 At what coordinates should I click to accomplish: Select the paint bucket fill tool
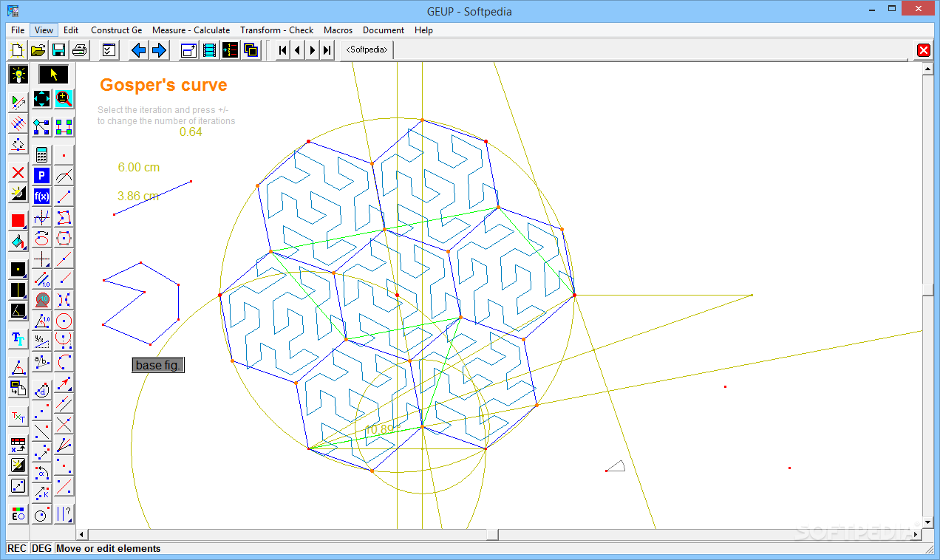point(18,242)
